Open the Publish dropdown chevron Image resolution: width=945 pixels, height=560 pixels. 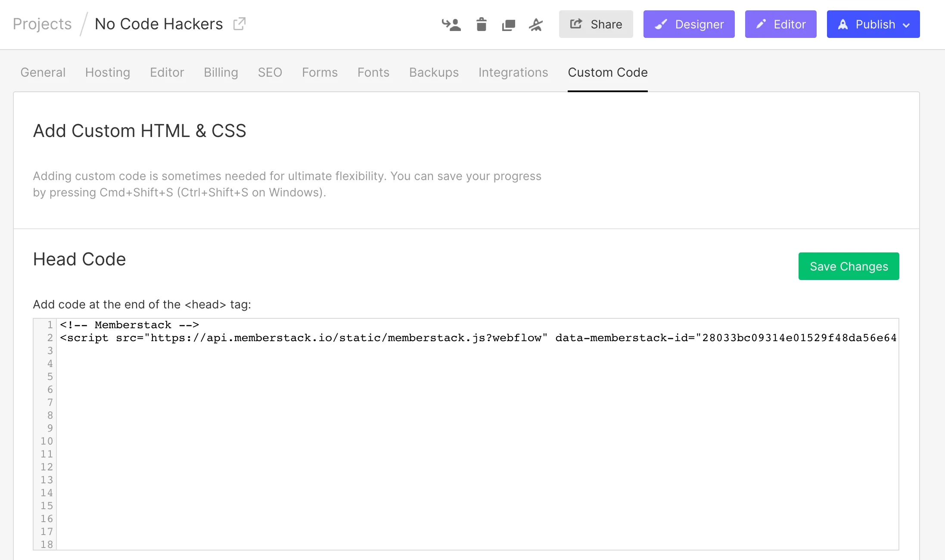click(x=906, y=25)
